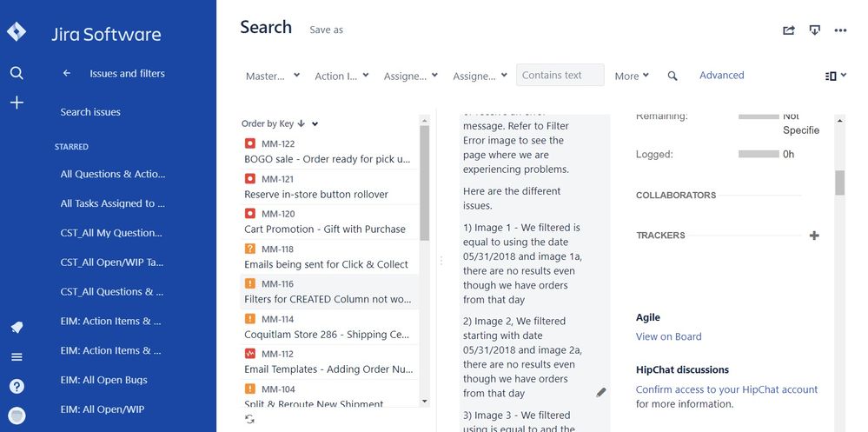Open the CST_All Open/WIP Ta... filter
The width and height of the screenshot is (868, 432).
(x=112, y=263)
